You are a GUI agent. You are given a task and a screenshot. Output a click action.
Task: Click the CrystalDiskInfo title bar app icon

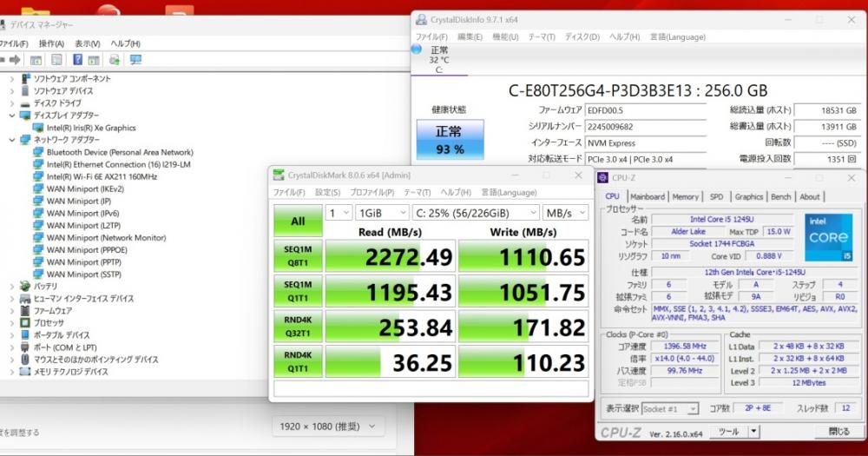(421, 19)
